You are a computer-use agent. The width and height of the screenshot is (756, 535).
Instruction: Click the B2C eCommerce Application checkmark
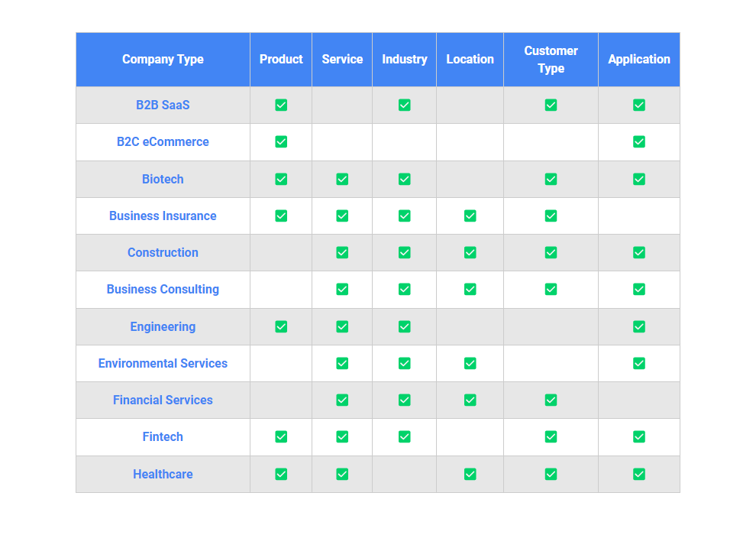click(x=638, y=142)
